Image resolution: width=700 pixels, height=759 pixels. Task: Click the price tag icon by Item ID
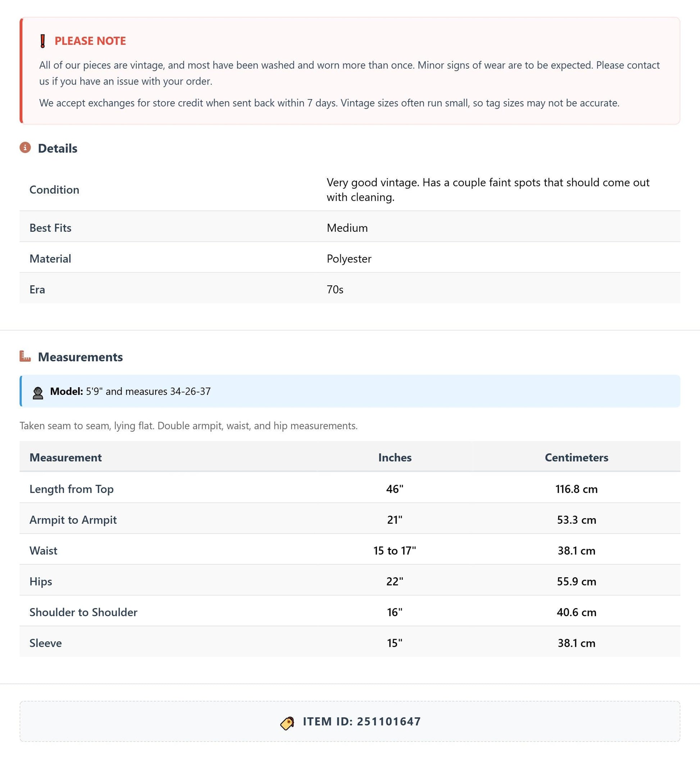287,723
